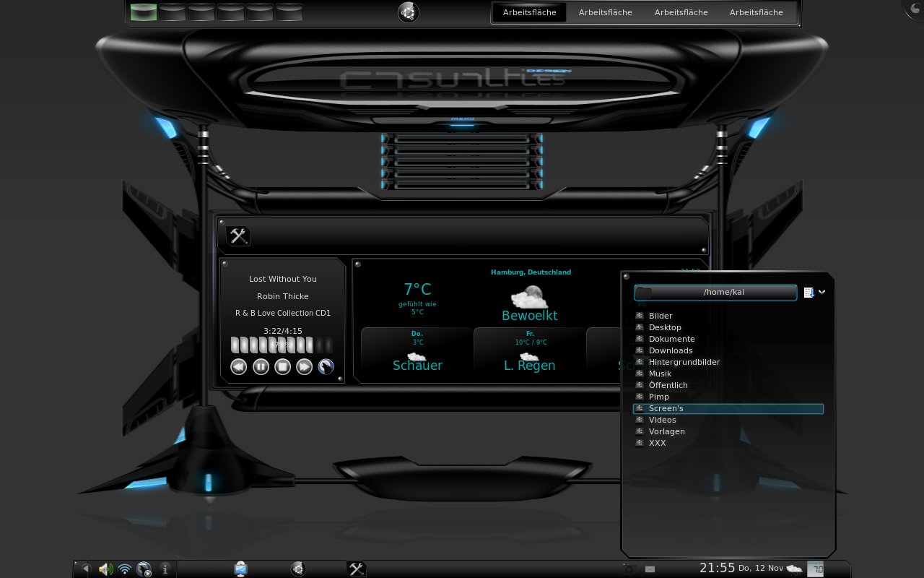Viewport: 924px width, 578px height.
Task: Open Amarok via the wolf icon
Action: coord(326,367)
